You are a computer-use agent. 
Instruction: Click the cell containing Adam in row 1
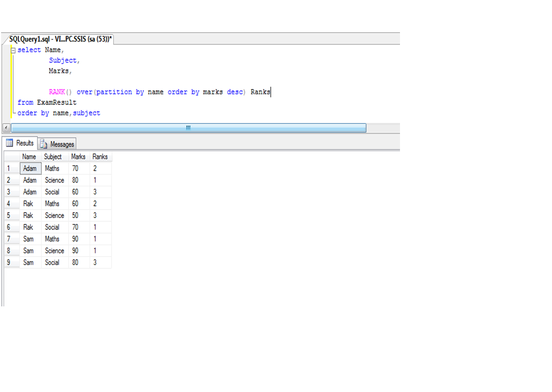[30, 168]
